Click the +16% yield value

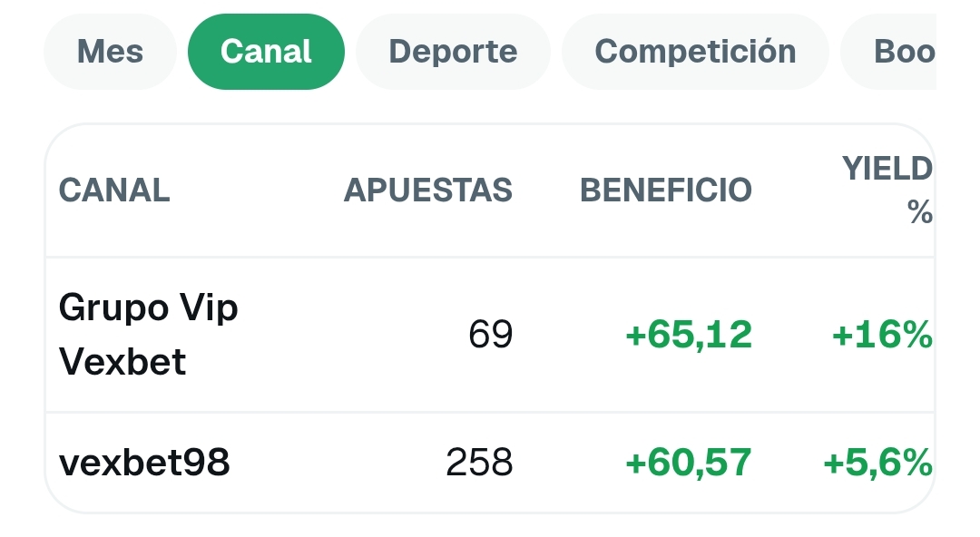click(x=883, y=335)
